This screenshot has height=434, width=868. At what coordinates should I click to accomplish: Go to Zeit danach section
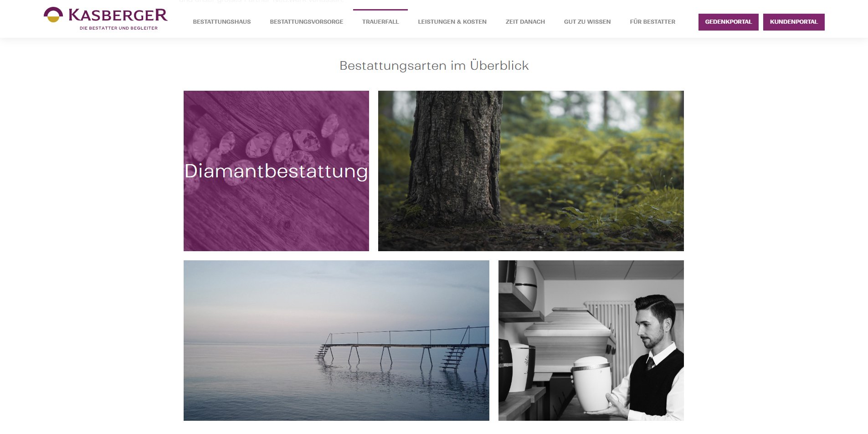(x=525, y=22)
